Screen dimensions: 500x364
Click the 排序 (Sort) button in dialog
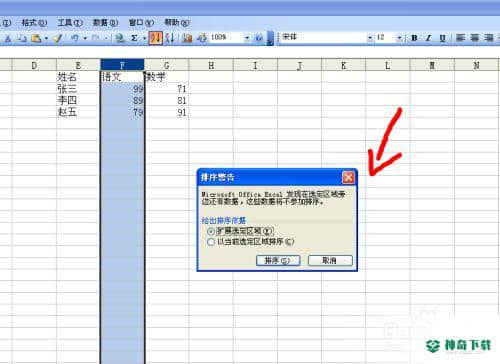[278, 260]
